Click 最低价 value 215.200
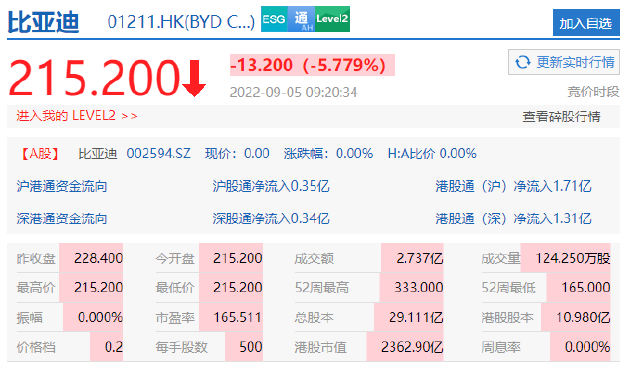The image size is (630, 372). pos(238,288)
